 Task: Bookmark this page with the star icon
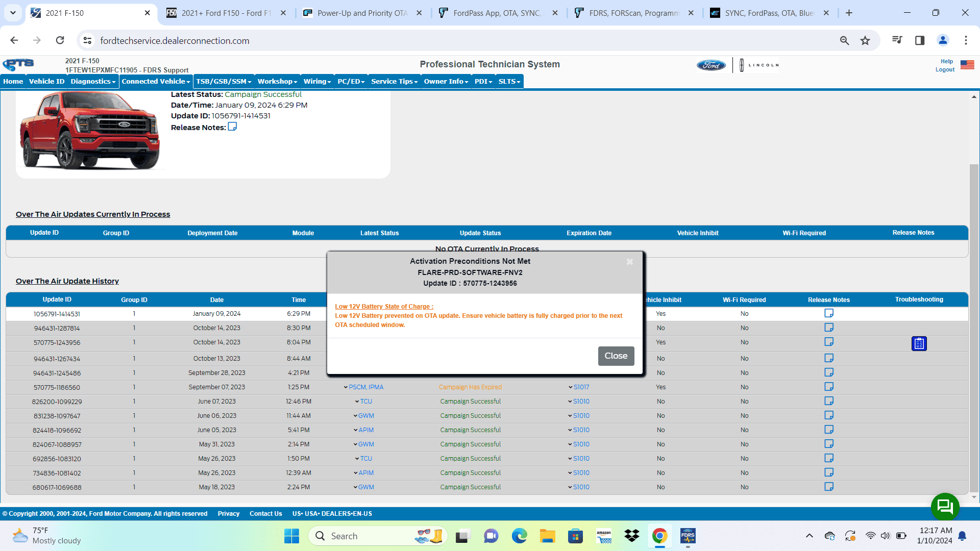click(865, 40)
